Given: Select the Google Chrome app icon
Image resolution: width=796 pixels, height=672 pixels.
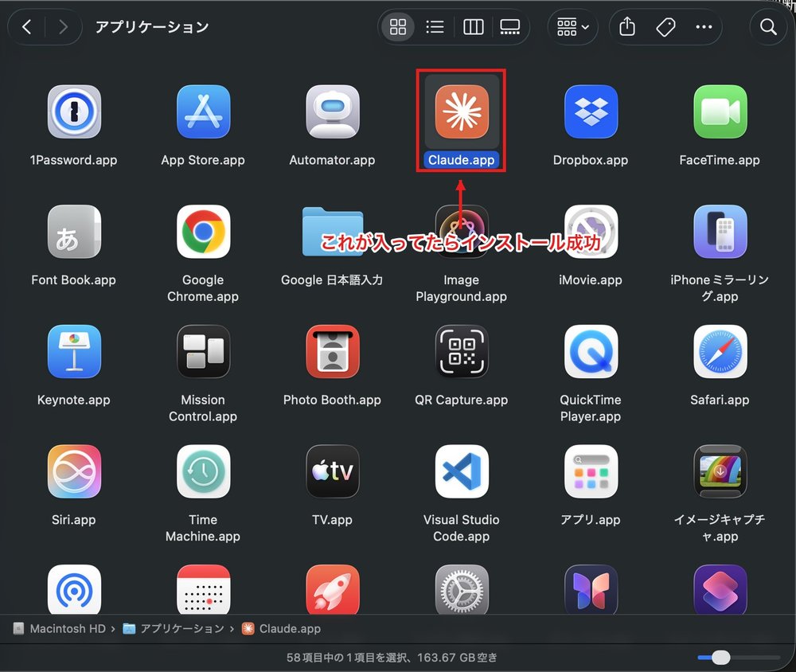Looking at the screenshot, I should pos(203,232).
